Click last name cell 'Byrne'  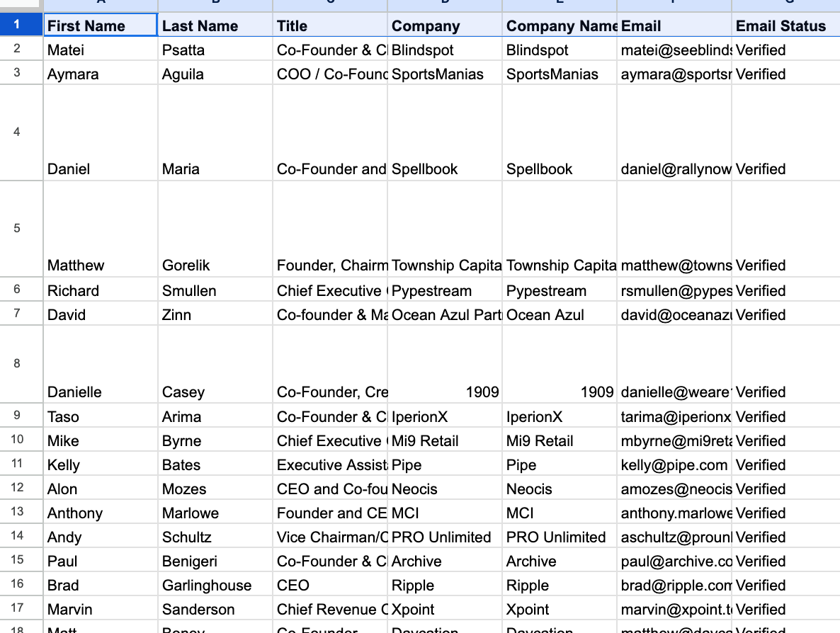coord(215,440)
